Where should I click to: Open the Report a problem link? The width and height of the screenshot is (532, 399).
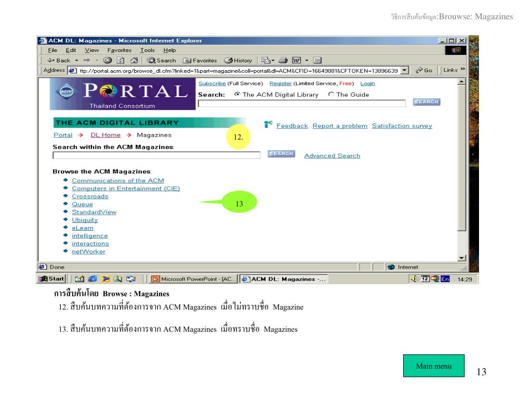[x=340, y=126]
